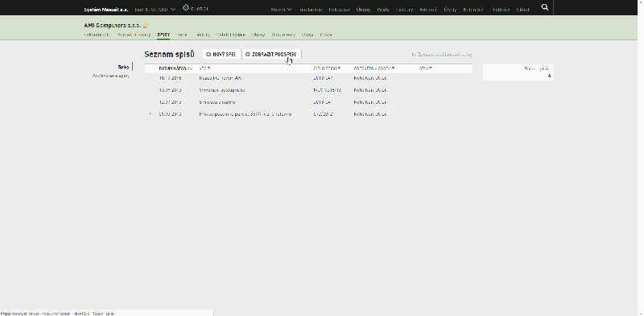The height and width of the screenshot is (316, 644).
Task: Click the Zobrazit podspisy button
Action: tap(271, 54)
